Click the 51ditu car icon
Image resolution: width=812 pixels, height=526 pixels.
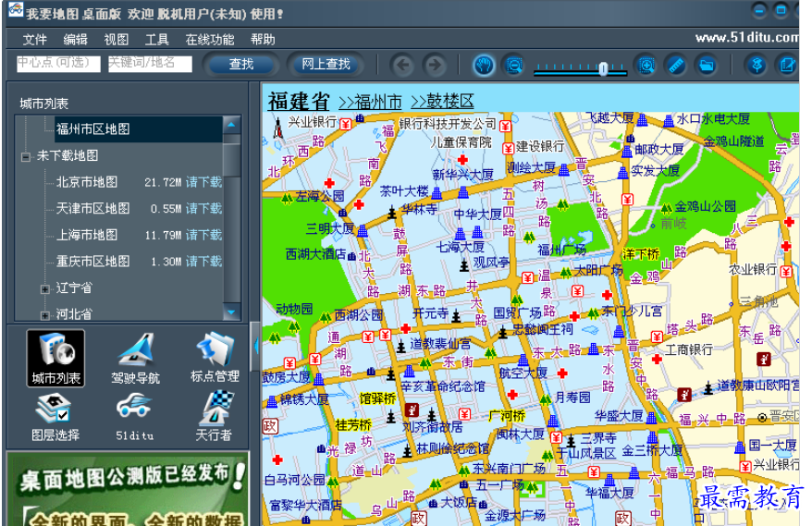tap(135, 416)
